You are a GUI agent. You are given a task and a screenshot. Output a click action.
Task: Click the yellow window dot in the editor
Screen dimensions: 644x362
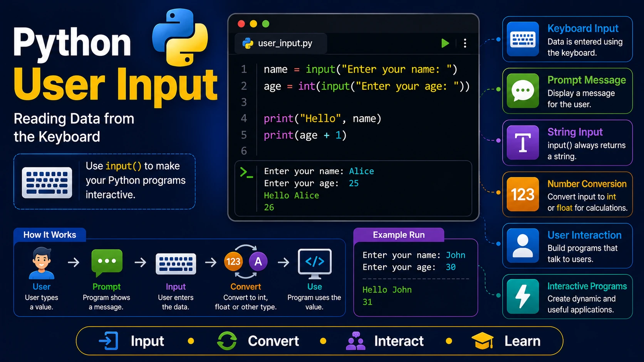tap(253, 24)
